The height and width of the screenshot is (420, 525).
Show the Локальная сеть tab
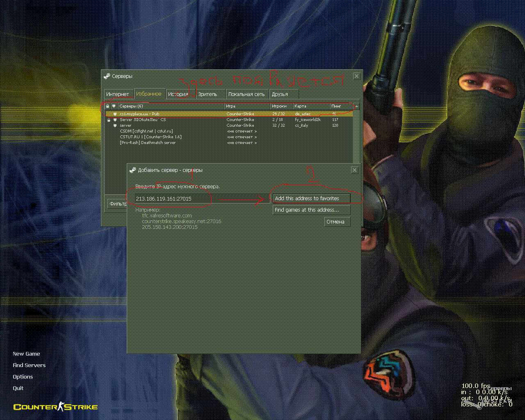tap(247, 94)
